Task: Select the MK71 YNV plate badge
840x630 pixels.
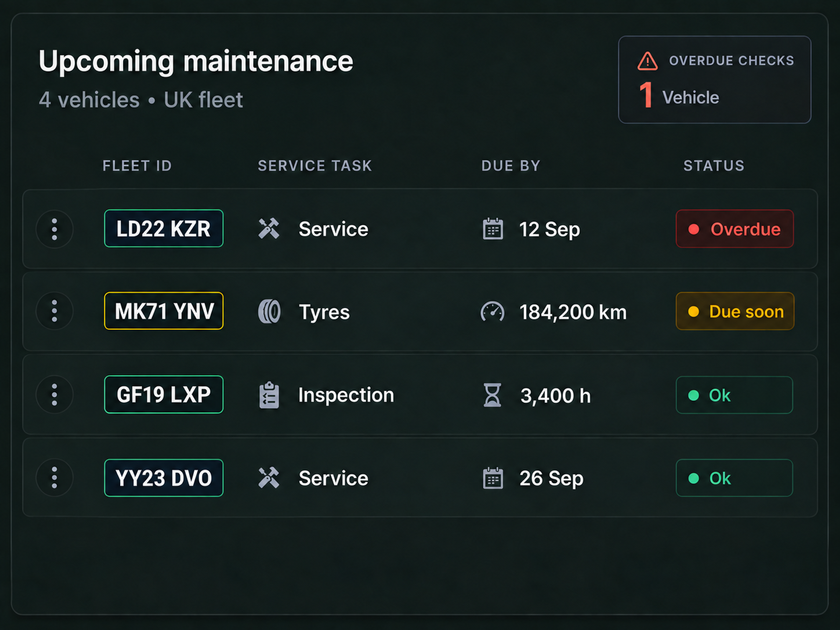Action: click(164, 311)
